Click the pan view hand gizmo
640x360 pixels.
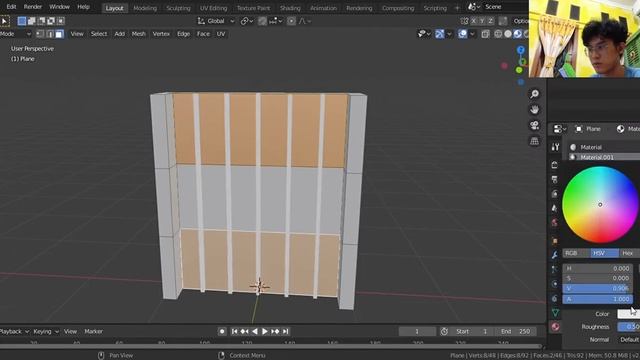coord(534,110)
